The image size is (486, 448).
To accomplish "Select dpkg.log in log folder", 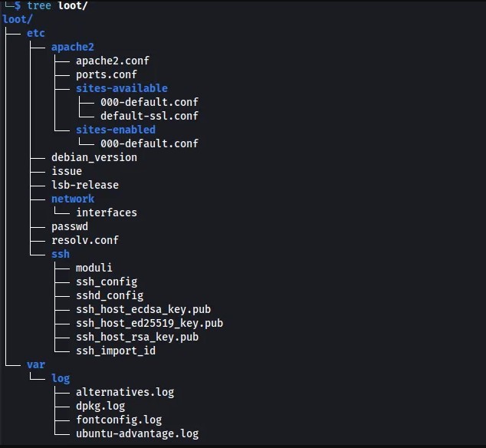I will [x=100, y=407].
